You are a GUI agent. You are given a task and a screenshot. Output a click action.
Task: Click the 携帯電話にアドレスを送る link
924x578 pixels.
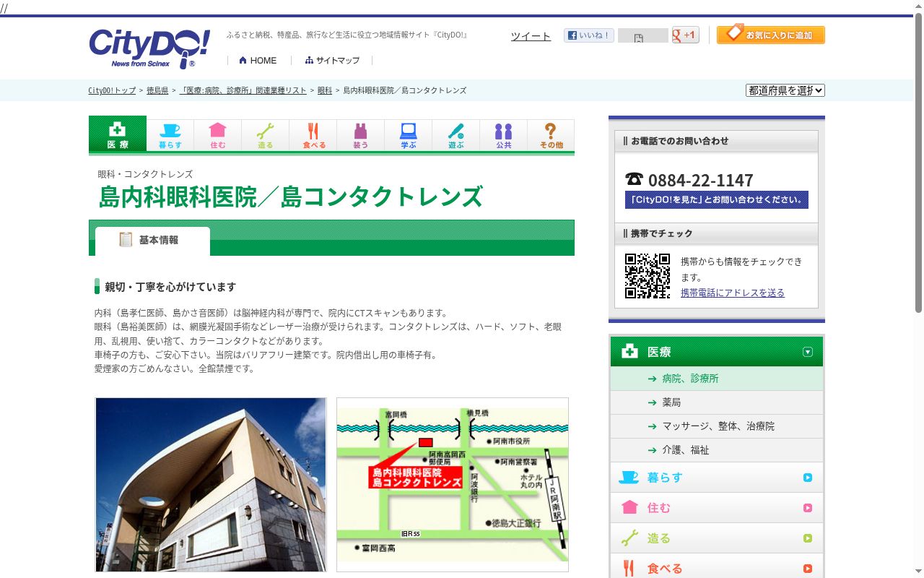point(733,293)
